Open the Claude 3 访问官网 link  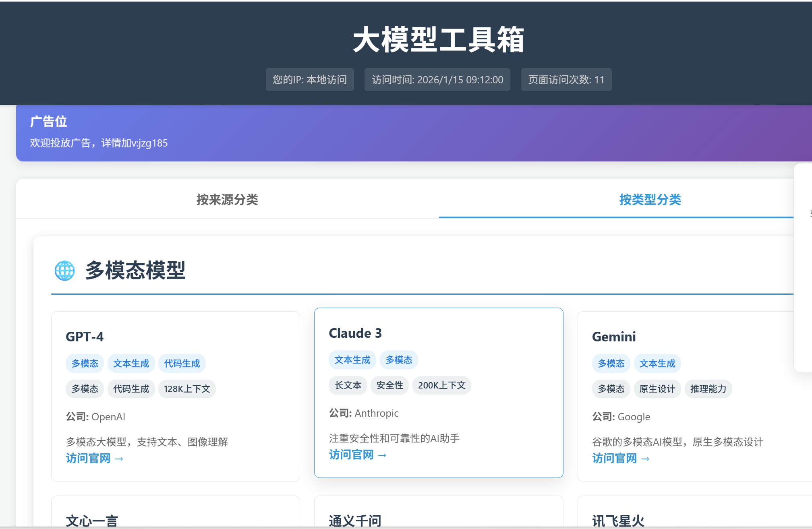[357, 455]
